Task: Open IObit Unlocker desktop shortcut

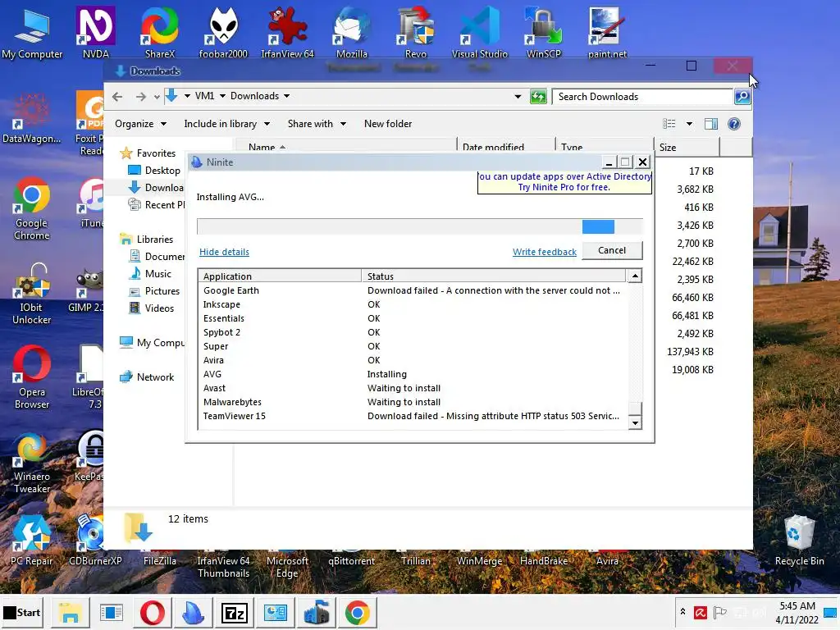Action: 32,294
